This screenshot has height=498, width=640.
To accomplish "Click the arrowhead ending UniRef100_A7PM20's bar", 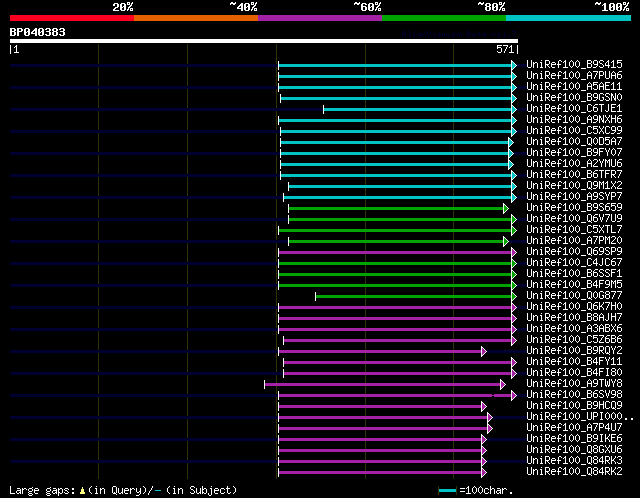I will 506,242.
